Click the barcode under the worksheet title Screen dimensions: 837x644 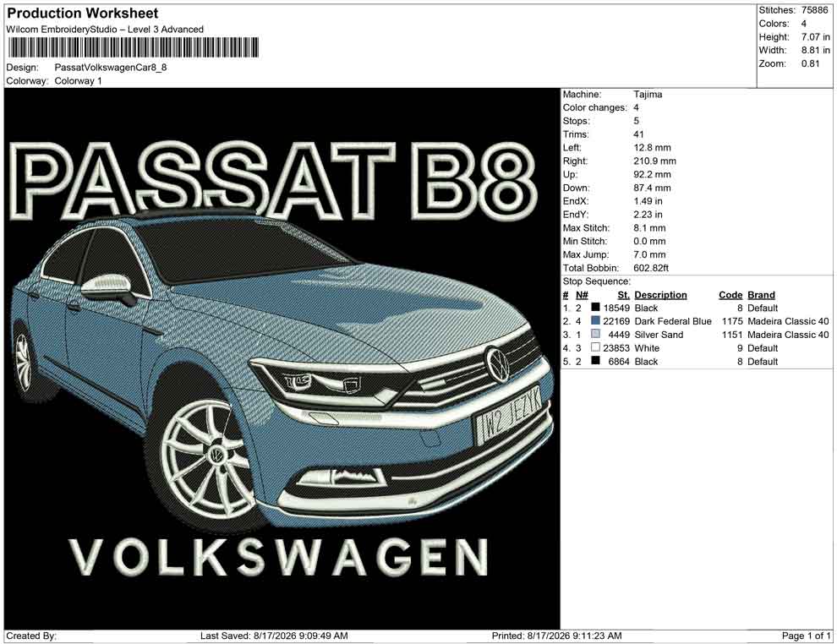pyautogui.click(x=133, y=47)
